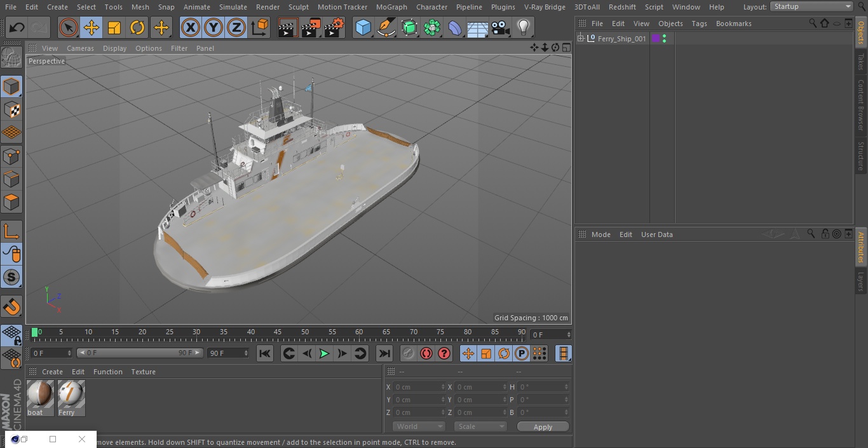868x448 pixels.
Task: Open the spline Pen tool
Action: pyautogui.click(x=386, y=27)
